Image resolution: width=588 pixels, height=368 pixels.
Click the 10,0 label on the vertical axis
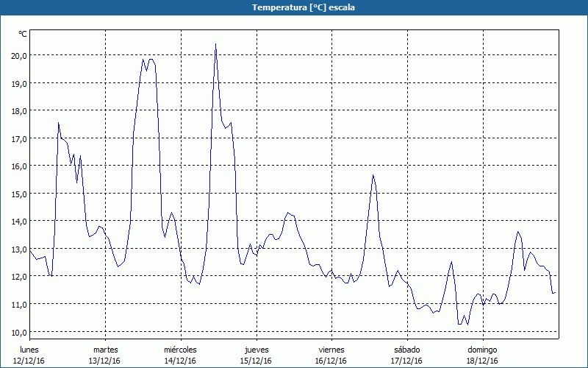[x=18, y=332]
